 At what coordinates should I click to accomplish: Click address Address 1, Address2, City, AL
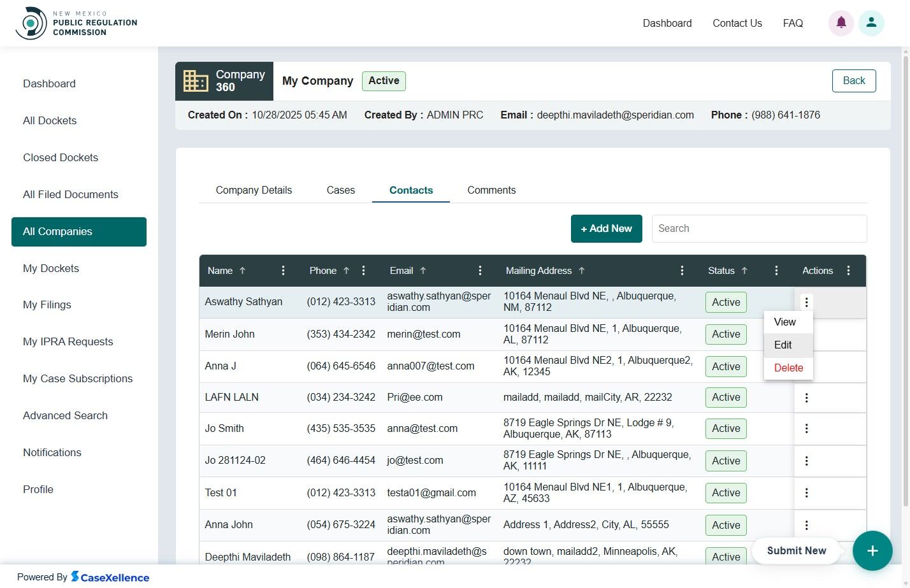click(x=586, y=525)
